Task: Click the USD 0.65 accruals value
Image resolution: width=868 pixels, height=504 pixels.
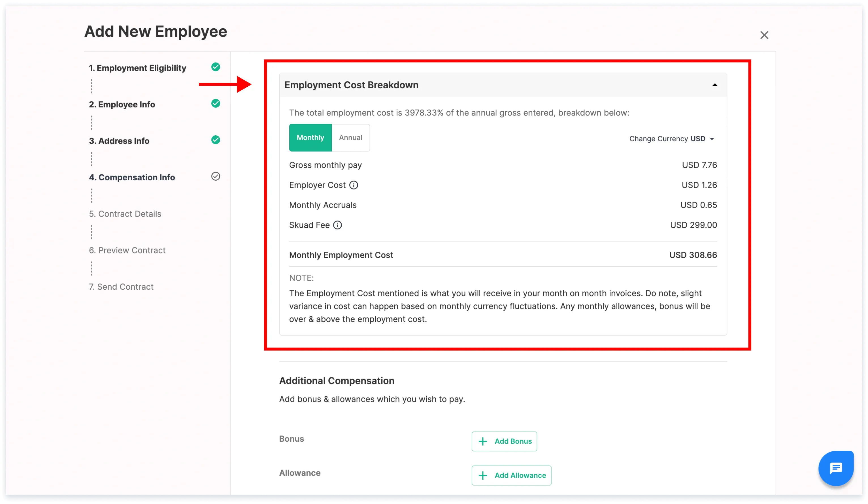Action: click(x=699, y=205)
